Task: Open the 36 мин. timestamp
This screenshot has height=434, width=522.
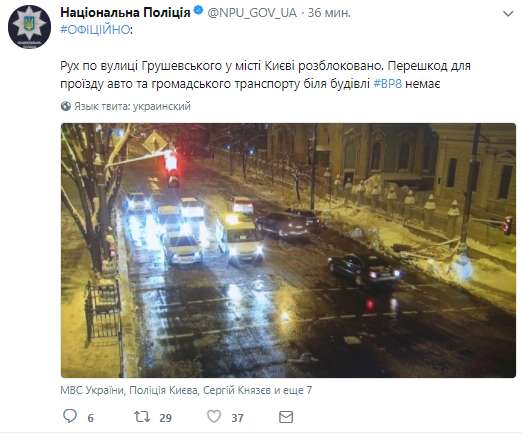Action: point(329,13)
